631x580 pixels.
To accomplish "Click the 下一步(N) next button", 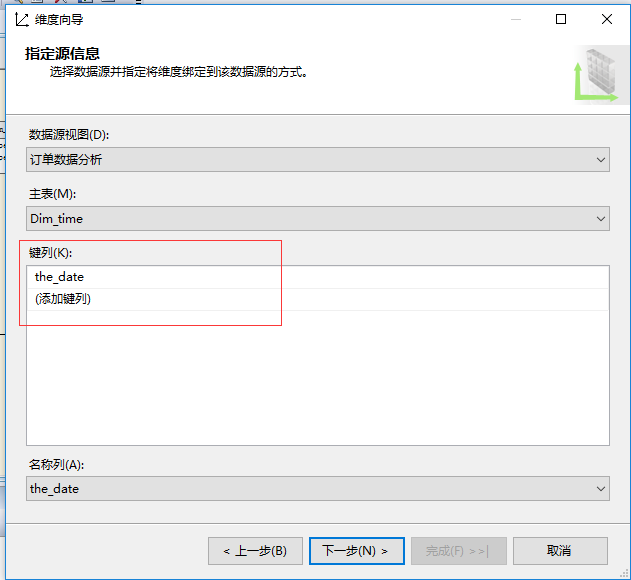I will (357, 551).
